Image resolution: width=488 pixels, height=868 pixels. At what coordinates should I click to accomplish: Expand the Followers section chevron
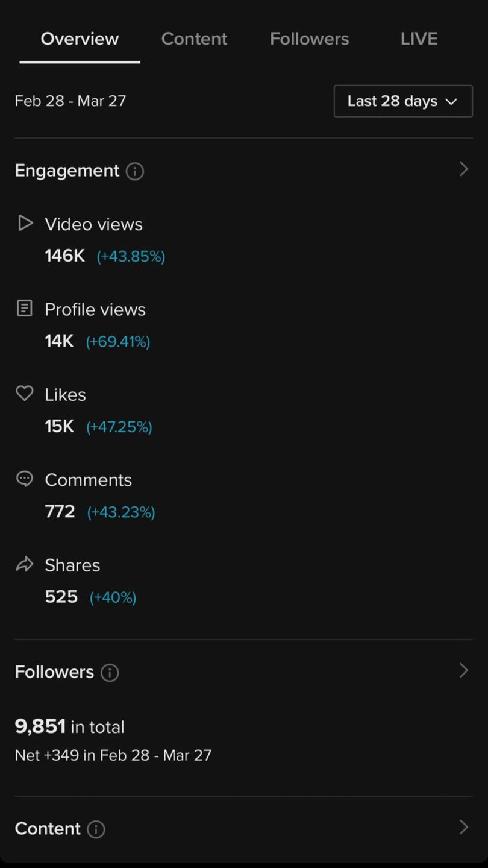tap(463, 671)
